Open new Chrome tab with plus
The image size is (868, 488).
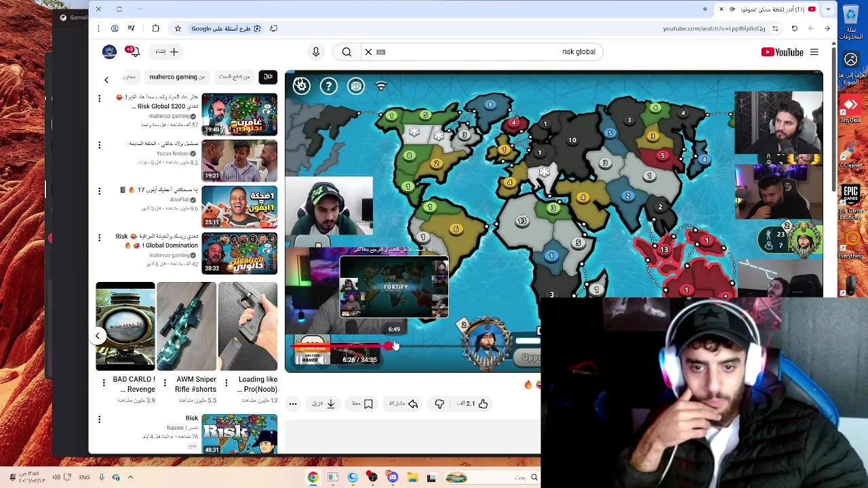(x=705, y=9)
